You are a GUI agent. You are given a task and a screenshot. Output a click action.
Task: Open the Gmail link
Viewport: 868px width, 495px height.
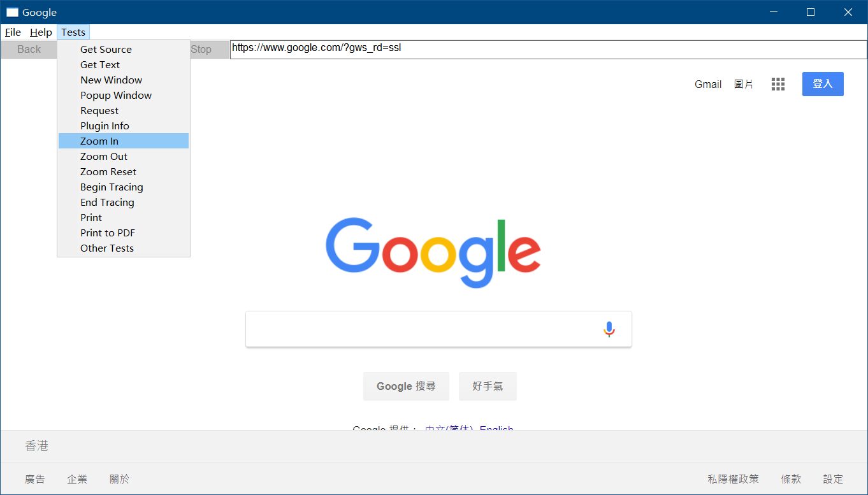click(x=708, y=84)
